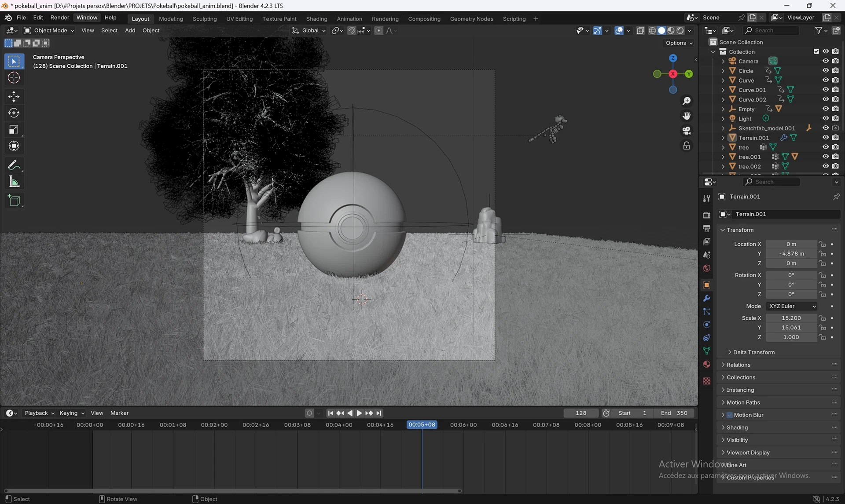The image size is (845, 504).
Task: Open the Render menu
Action: (59, 18)
